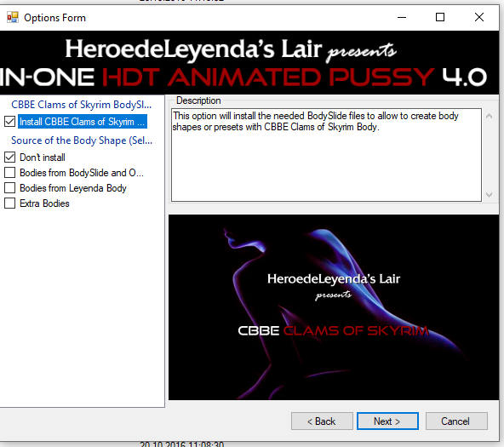Uncheck Install CBBE Clams of Skyrim checkbox
The height and width of the screenshot is (447, 504).
coord(9,122)
